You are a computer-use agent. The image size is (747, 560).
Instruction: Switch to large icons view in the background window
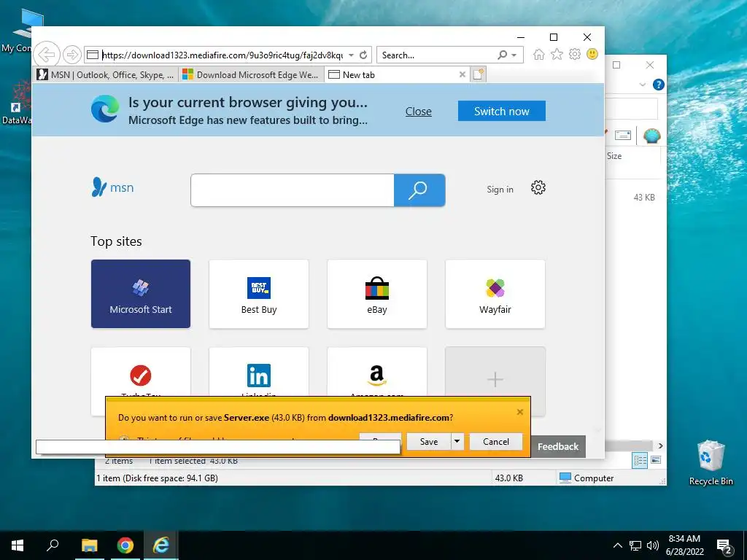coord(656,460)
